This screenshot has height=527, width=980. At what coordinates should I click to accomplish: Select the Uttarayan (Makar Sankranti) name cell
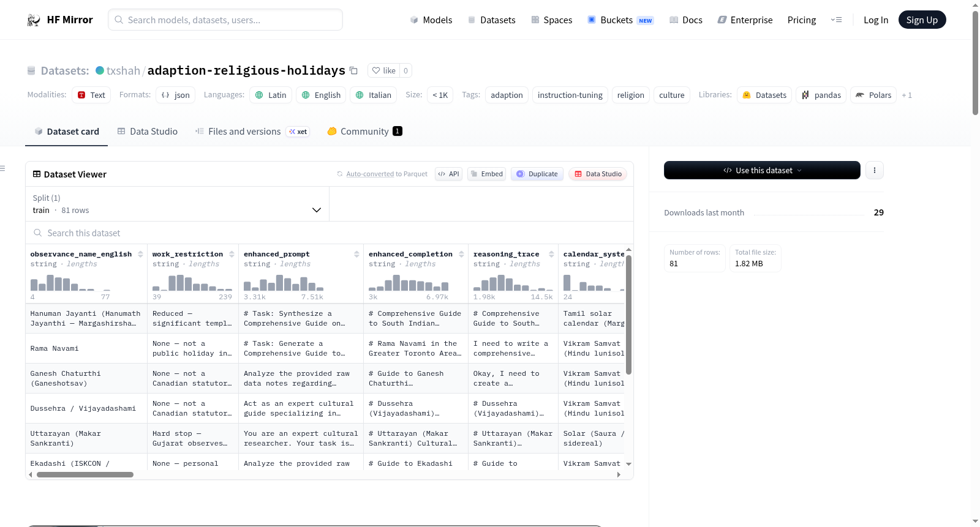click(86, 438)
